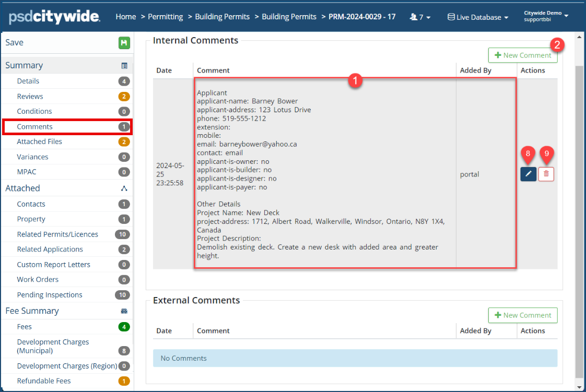Click PRM-2024-0029 - 17 breadcrumb
The image size is (586, 392).
[362, 17]
